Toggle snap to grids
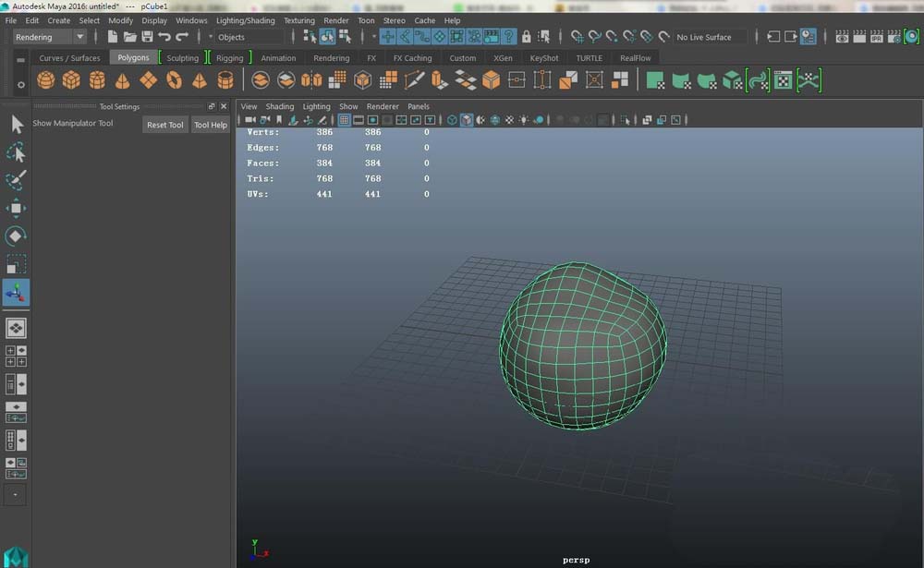Screen dimensions: 924x568 [x=387, y=37]
